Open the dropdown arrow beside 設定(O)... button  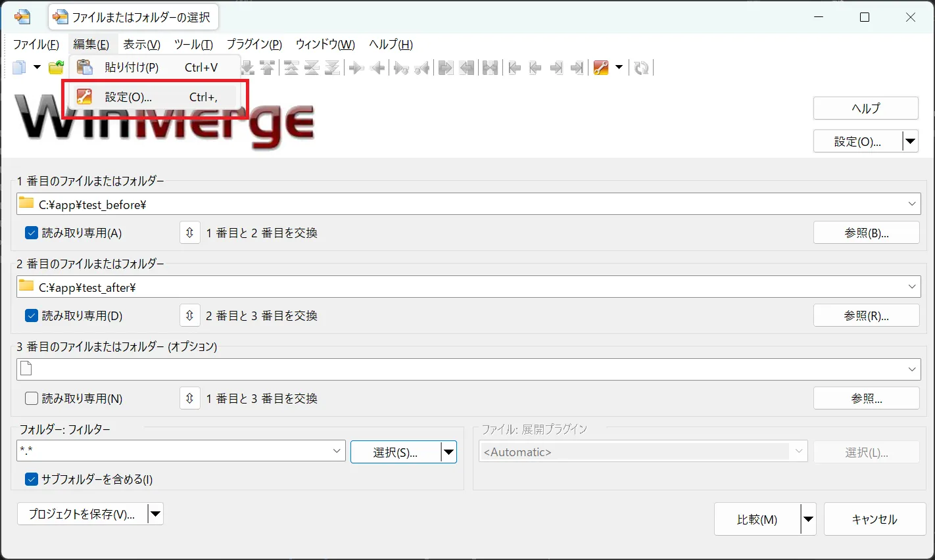pyautogui.click(x=911, y=141)
